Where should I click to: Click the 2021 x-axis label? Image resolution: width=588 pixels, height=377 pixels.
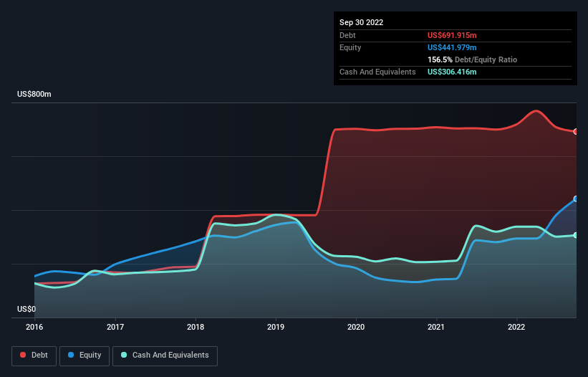pos(436,327)
